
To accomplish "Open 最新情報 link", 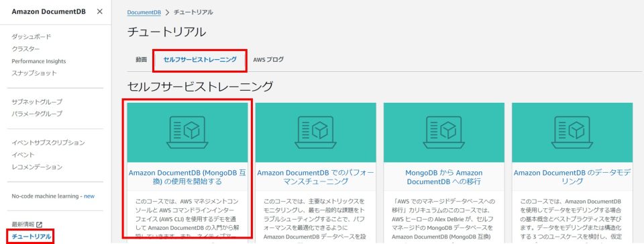I will tap(23, 225).
